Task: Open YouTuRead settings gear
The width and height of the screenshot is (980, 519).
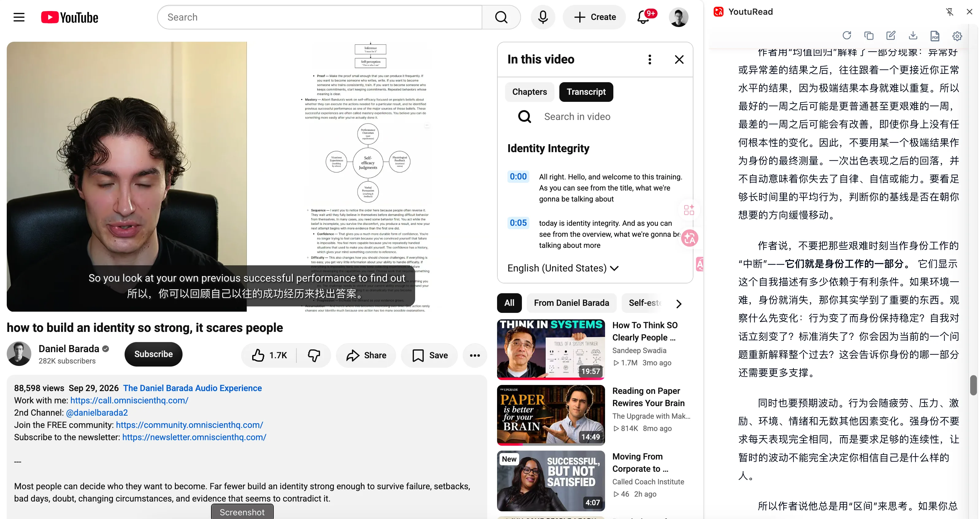Action: (x=957, y=36)
